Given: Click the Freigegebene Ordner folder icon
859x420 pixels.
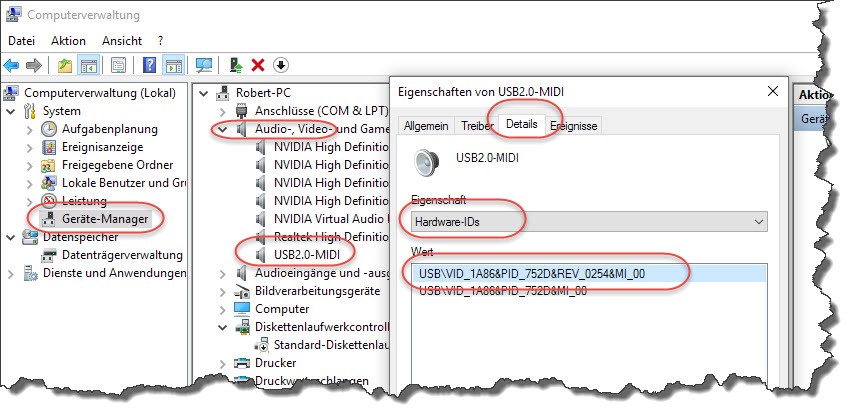Looking at the screenshot, I should tap(49, 165).
